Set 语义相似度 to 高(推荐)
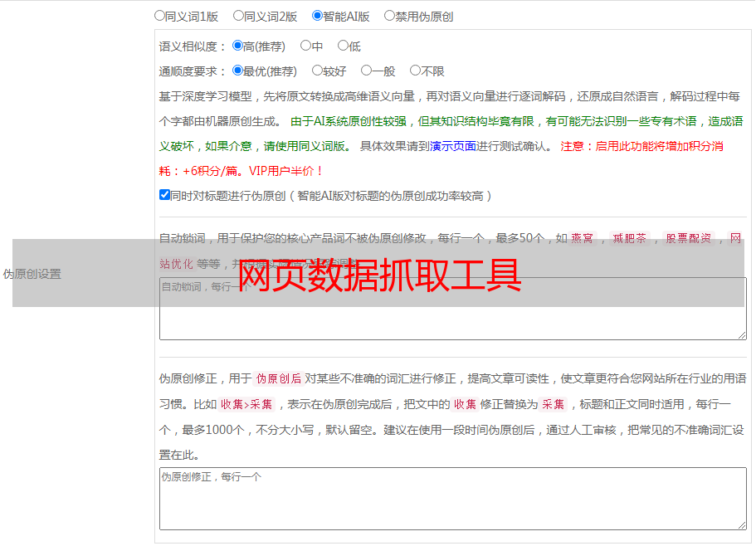Image resolution: width=756 pixels, height=546 pixels. click(237, 46)
